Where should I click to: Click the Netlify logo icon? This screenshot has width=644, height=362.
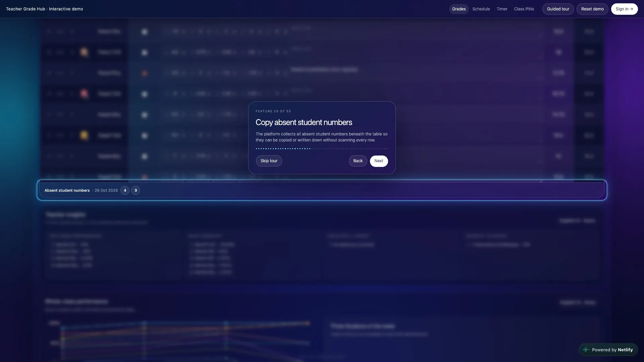point(586,350)
